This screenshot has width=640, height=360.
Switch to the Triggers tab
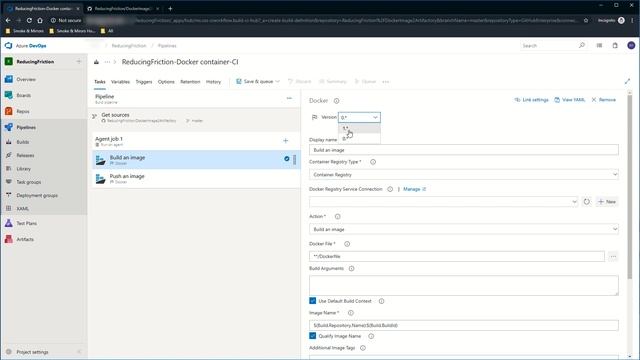[x=144, y=82]
